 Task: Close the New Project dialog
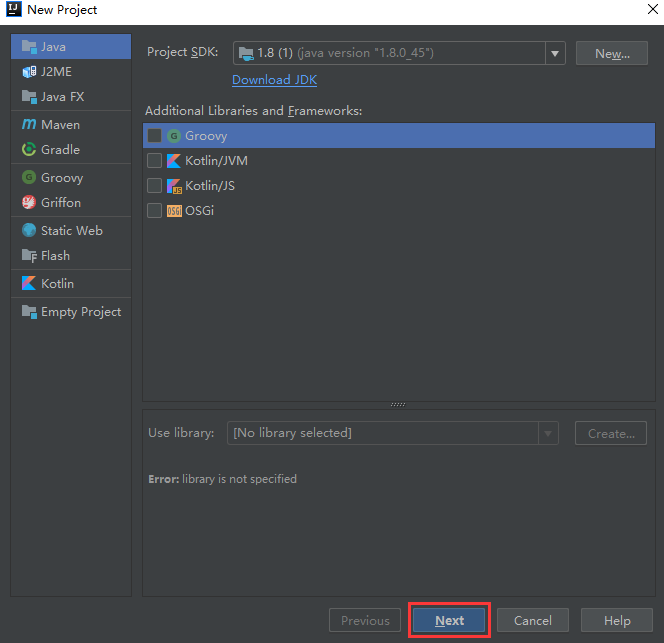[x=653, y=9]
